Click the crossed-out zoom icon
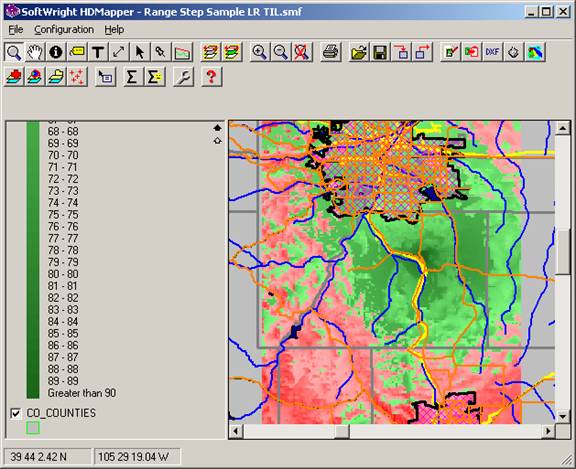 point(302,52)
